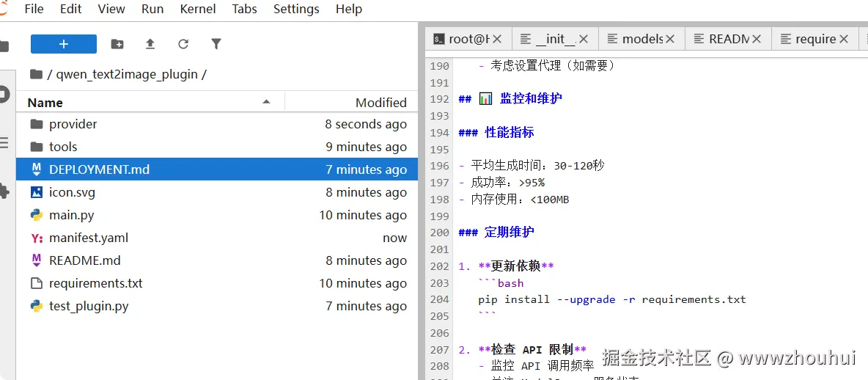Screen dimensions: 868x380
Task: Close the models tab
Action: (670, 39)
